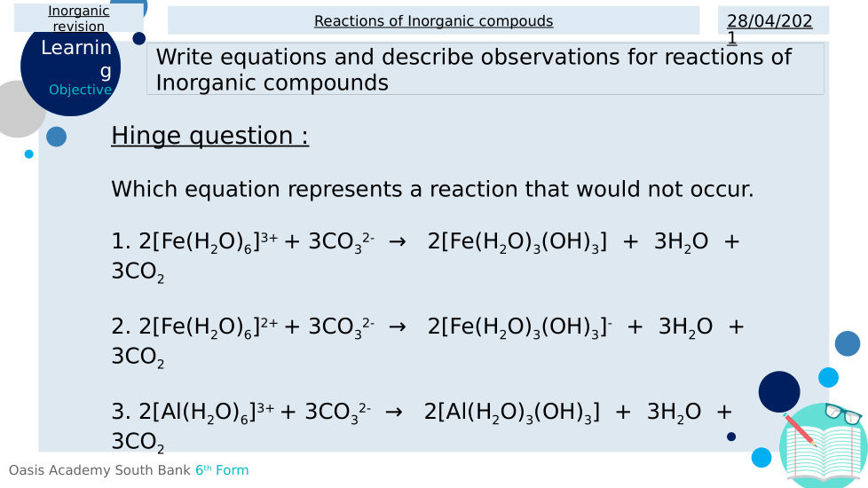Choose equation 3 with Al 3+ complex

click(x=422, y=425)
